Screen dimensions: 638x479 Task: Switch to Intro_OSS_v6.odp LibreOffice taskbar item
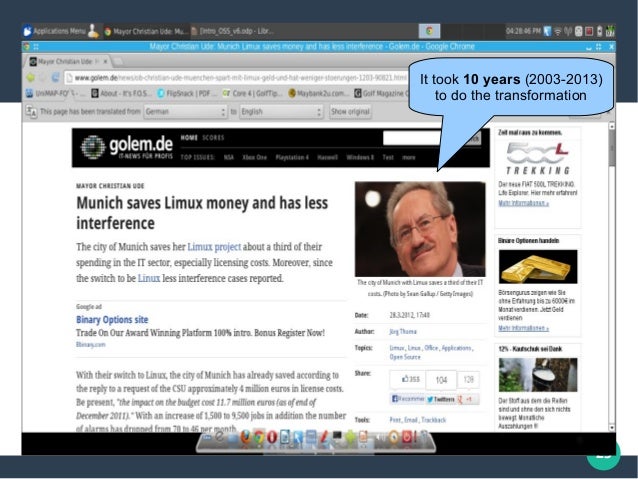[232, 31]
